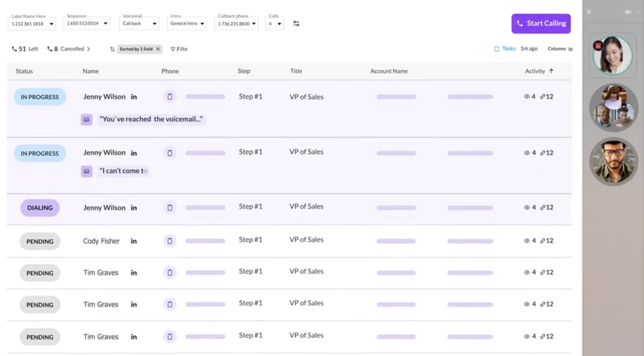Click the refresh icon beside Tasks
The image size is (644, 356).
point(496,49)
